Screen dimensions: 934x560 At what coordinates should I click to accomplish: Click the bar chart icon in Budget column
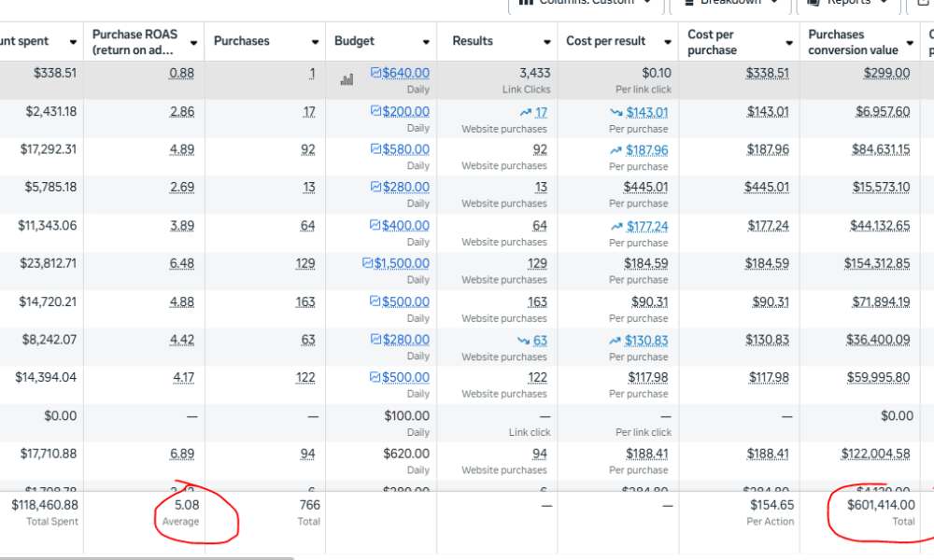(347, 79)
